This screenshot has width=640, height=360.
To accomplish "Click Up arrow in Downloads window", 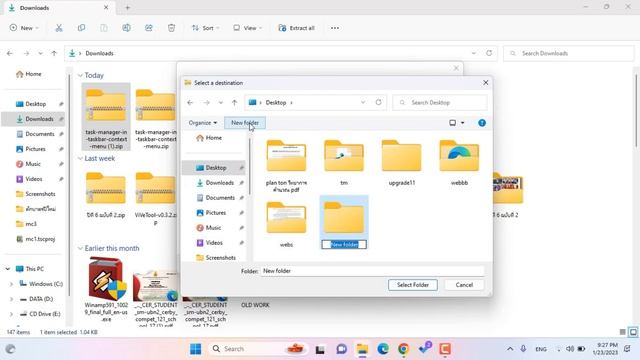I will pyautogui.click(x=54, y=53).
